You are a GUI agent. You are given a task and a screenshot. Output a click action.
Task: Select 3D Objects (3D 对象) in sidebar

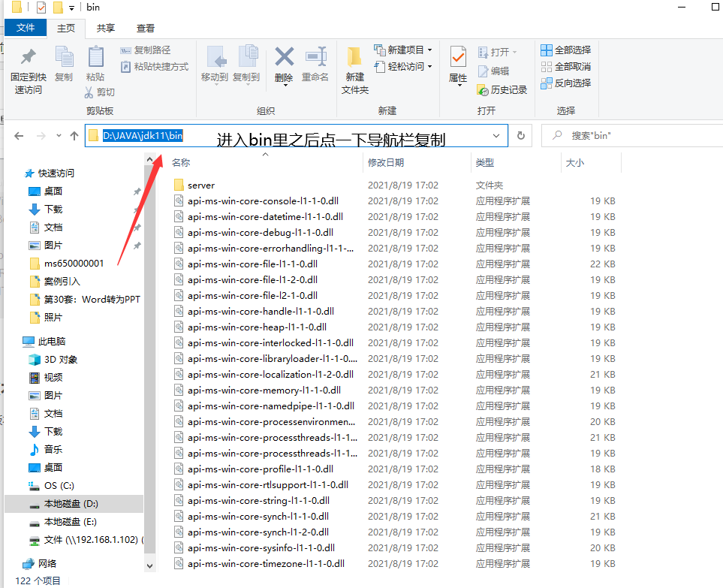[x=53, y=360]
